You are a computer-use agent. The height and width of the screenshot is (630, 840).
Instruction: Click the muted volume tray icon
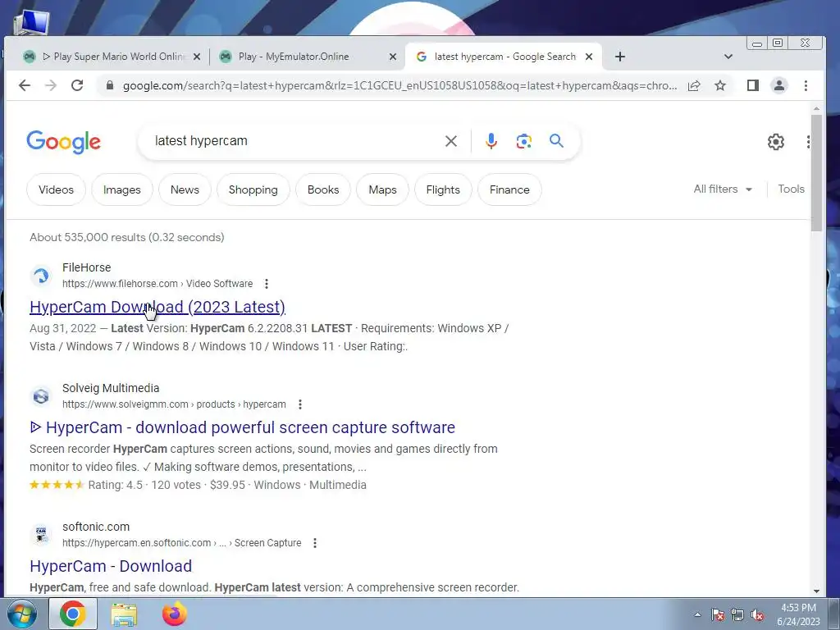757,614
